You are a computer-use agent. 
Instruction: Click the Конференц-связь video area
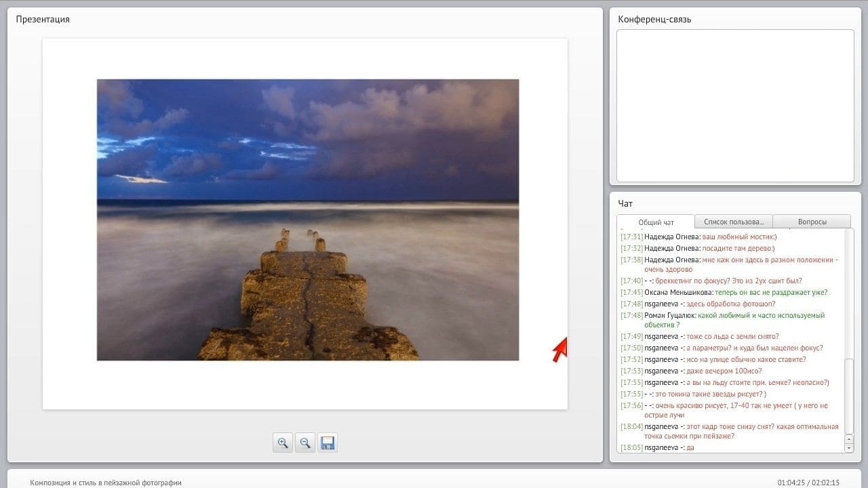pyautogui.click(x=735, y=106)
